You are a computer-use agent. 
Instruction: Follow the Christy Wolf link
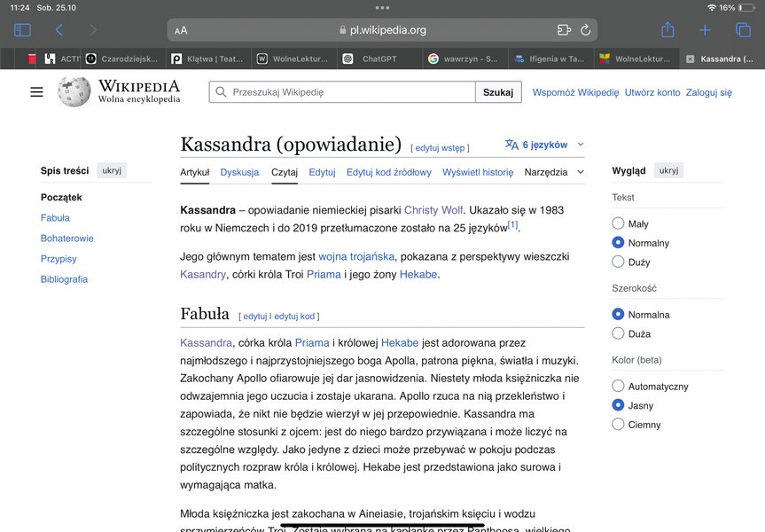433,210
